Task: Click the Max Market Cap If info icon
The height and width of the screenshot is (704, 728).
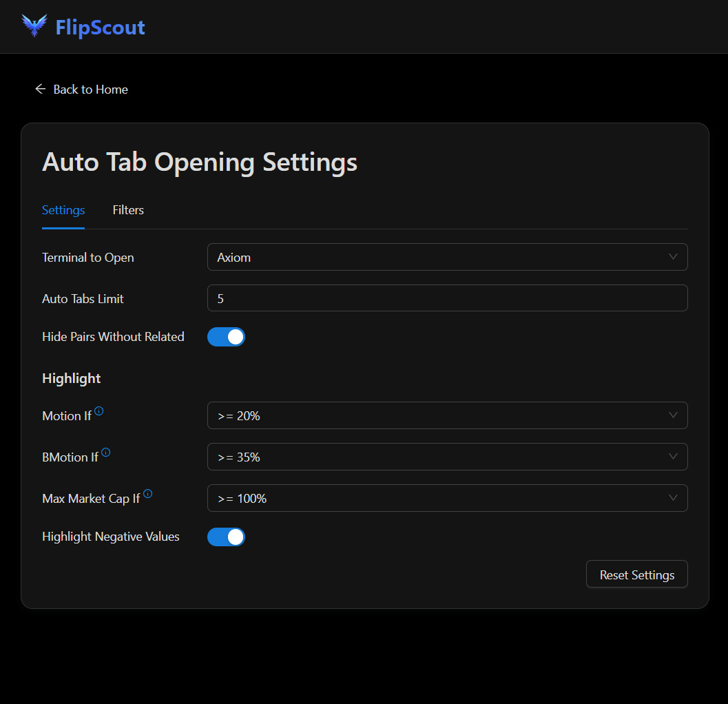Action: click(147, 494)
